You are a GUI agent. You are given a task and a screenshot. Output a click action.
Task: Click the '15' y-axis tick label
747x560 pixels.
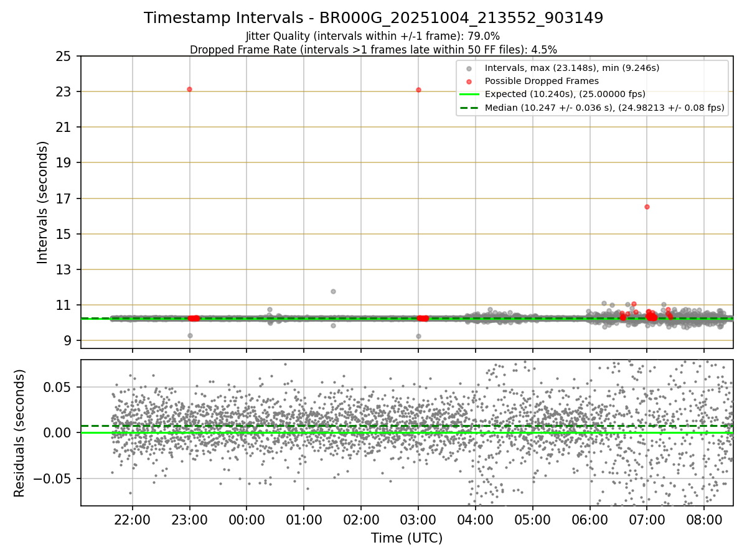(64, 235)
